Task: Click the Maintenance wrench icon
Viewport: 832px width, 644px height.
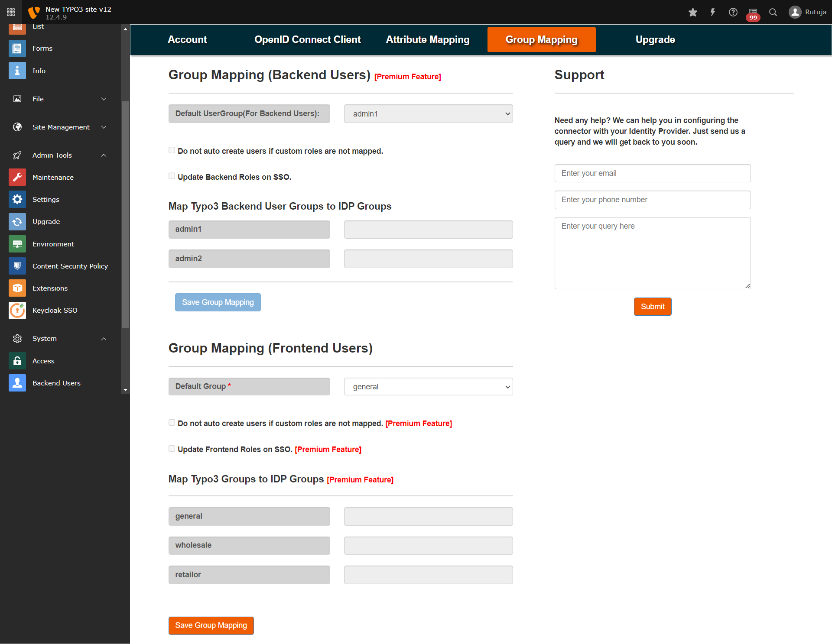Action: [17, 177]
